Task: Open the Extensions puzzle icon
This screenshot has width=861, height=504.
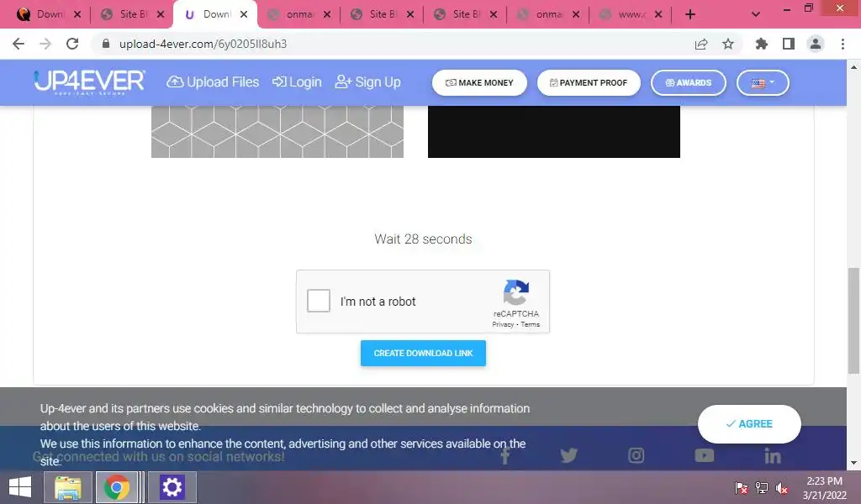Action: [x=762, y=44]
